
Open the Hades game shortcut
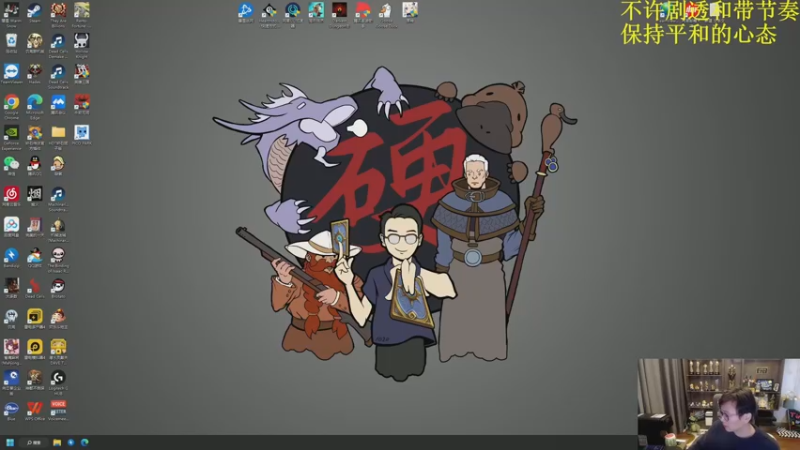click(35, 71)
